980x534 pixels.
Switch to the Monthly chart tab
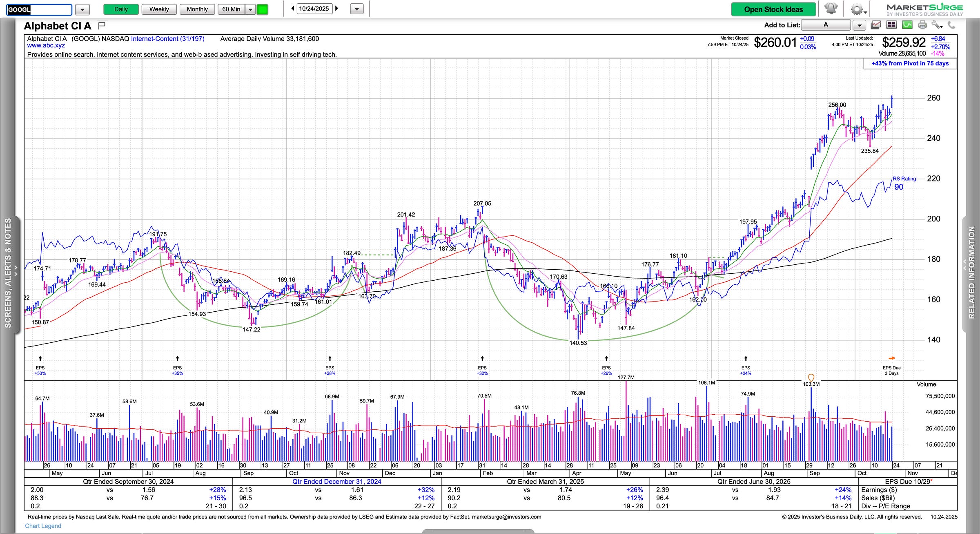coord(197,9)
